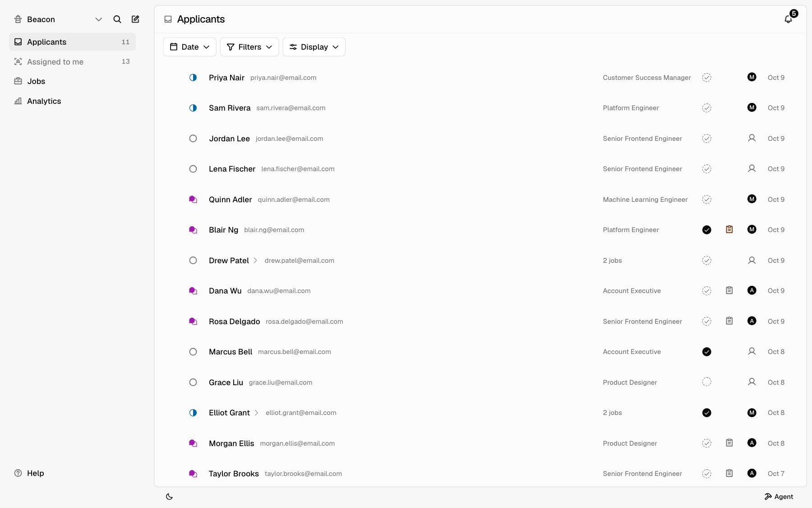Launch the Agent button
812x508 pixels.
[x=779, y=497]
